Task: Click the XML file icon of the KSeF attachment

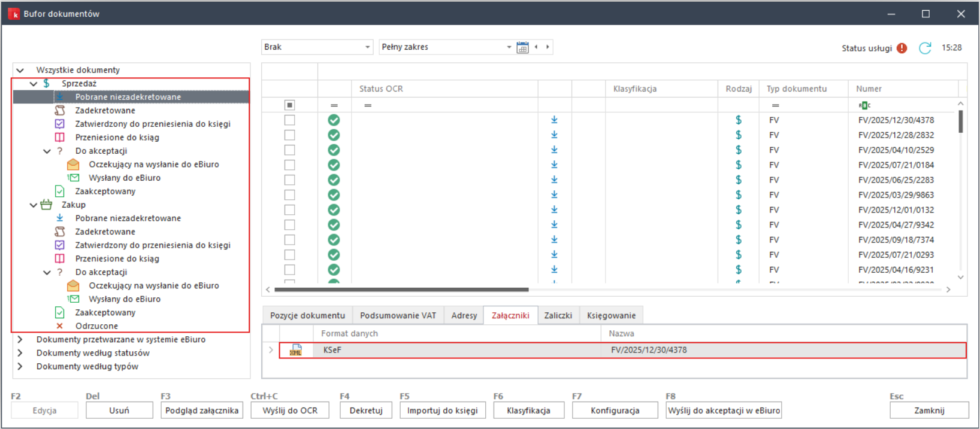Action: (296, 350)
